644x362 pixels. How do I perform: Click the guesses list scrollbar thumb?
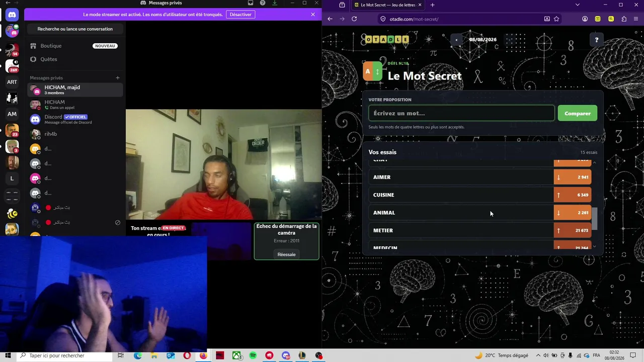[x=595, y=219]
